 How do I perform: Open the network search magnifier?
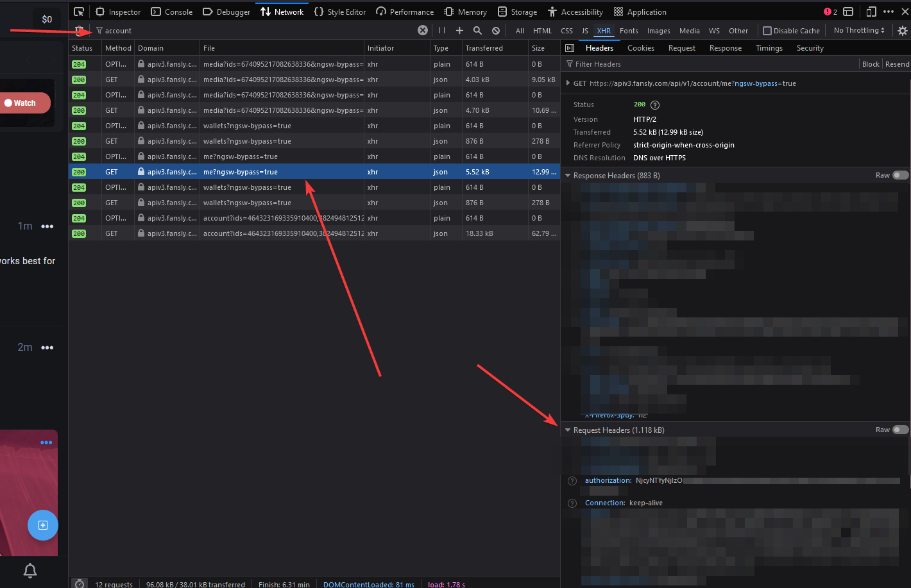tap(477, 30)
